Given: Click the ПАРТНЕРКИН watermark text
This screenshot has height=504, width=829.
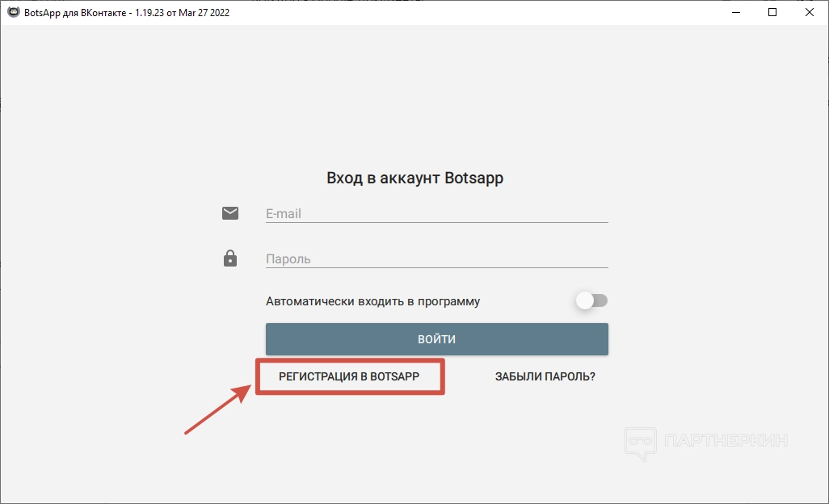Looking at the screenshot, I should (x=726, y=440).
